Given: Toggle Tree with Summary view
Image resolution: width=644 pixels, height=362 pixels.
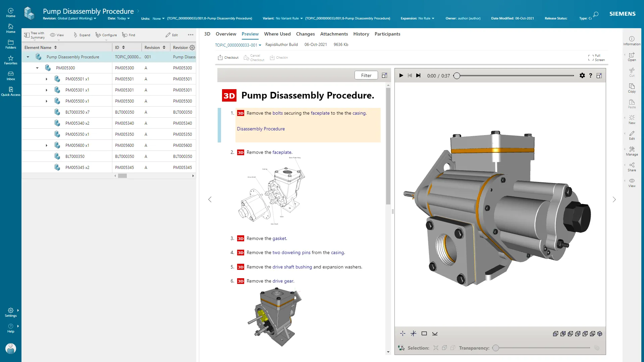Looking at the screenshot, I should [x=34, y=35].
